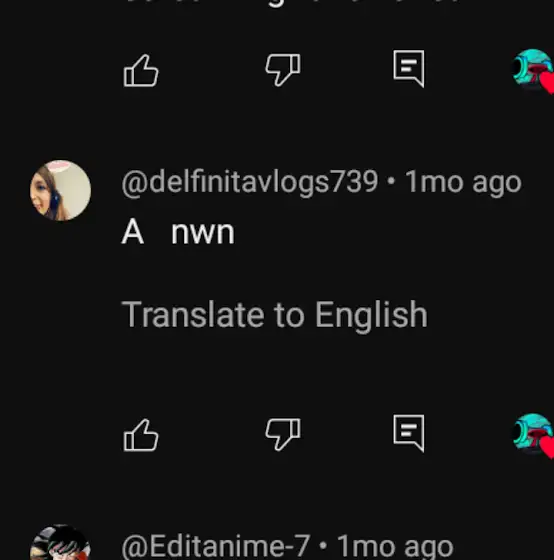View delfinitavlogs739's profile picture
Viewport: 554px width, 560px height.
[x=60, y=190]
